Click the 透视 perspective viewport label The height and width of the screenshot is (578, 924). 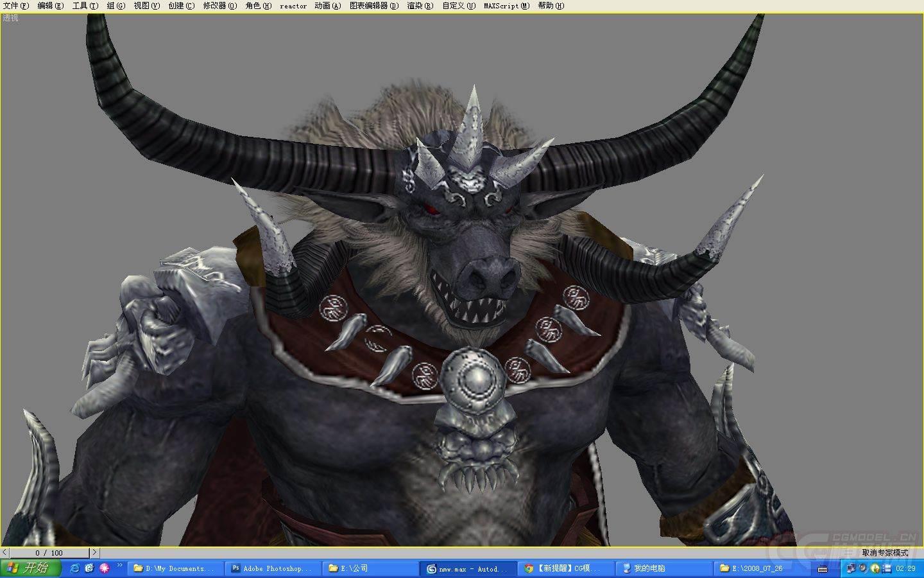(x=10, y=18)
